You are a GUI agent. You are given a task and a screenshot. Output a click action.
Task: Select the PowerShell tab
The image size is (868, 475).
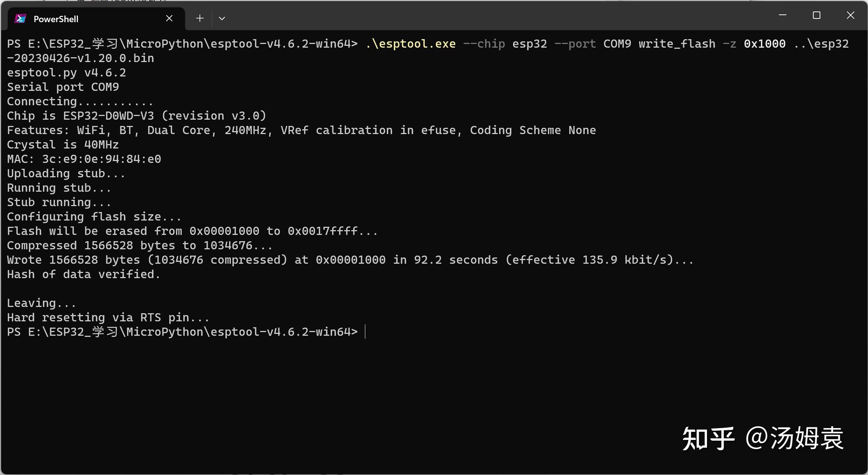(x=93, y=18)
